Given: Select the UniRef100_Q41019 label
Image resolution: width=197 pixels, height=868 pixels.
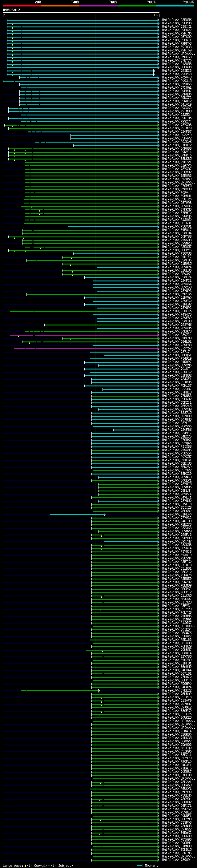Looking at the screenshot, I should [177, 104].
